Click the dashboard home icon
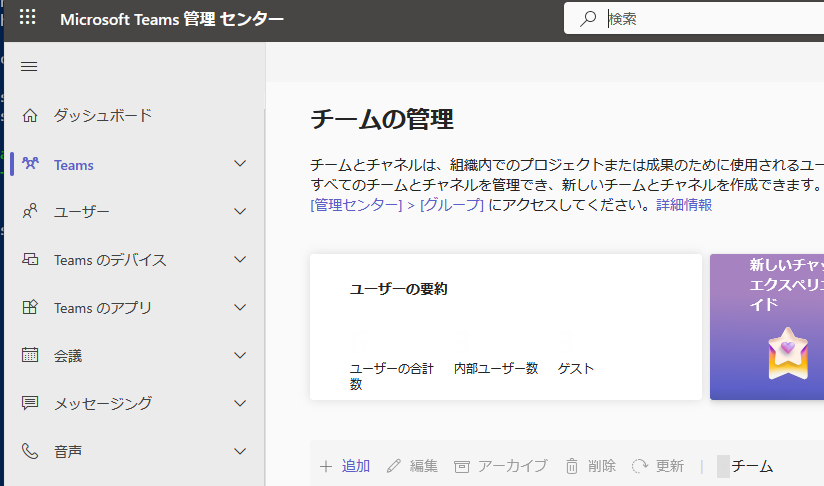The height and width of the screenshot is (486, 824). (x=30, y=115)
